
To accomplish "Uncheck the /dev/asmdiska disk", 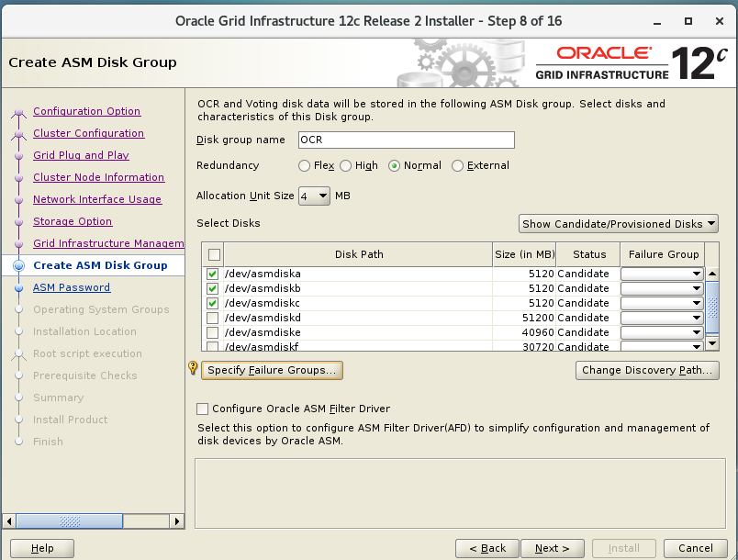I will 212,274.
